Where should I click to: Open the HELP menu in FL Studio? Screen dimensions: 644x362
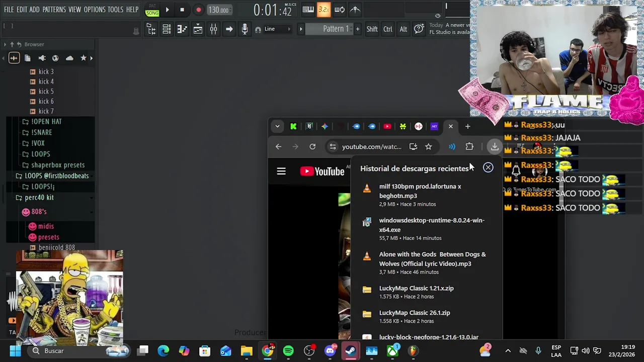[x=132, y=10]
